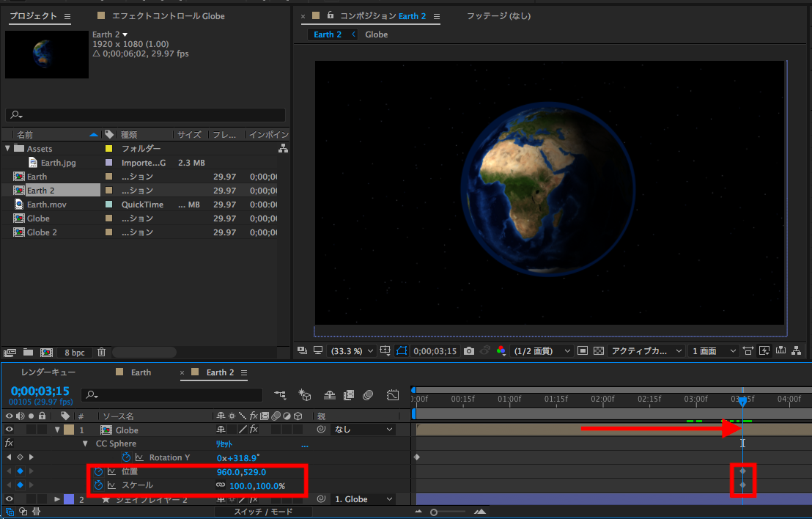Collapse the Globe layer properties

[x=58, y=430]
